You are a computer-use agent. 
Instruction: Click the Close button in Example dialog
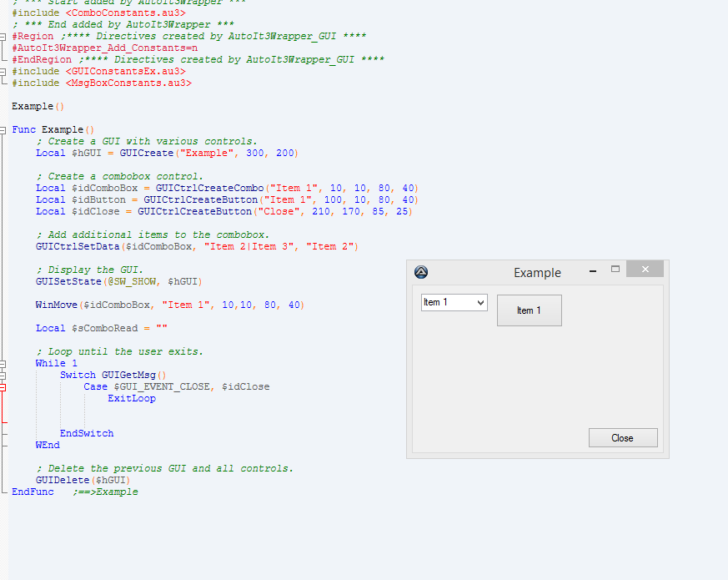click(x=622, y=438)
